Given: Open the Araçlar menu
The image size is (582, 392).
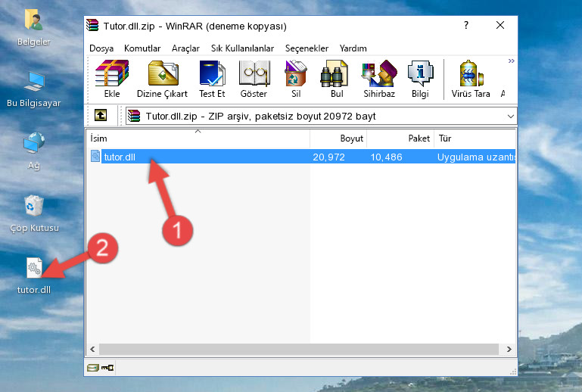Looking at the screenshot, I should (185, 48).
